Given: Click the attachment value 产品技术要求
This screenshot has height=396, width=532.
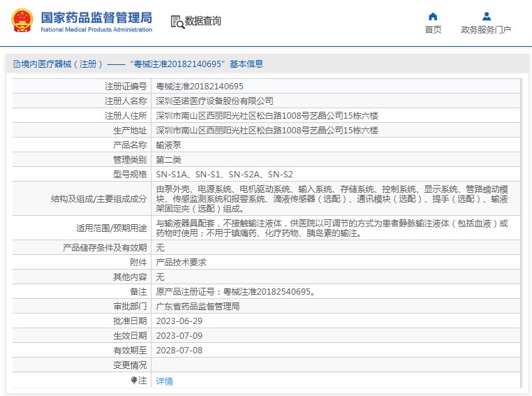Looking at the screenshot, I should pos(181,263).
